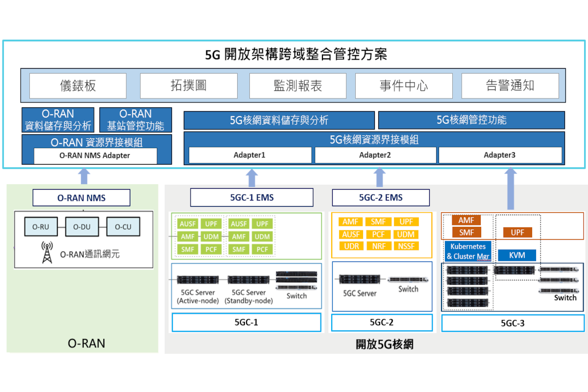588x392 pixels.
Task: Click the blue KVM box
Action: [x=517, y=255]
